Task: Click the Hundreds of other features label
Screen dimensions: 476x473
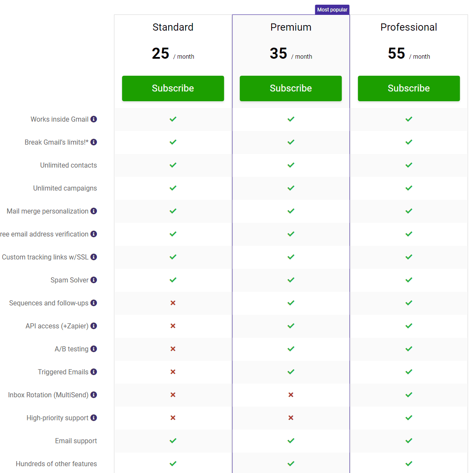Action: 56,464
